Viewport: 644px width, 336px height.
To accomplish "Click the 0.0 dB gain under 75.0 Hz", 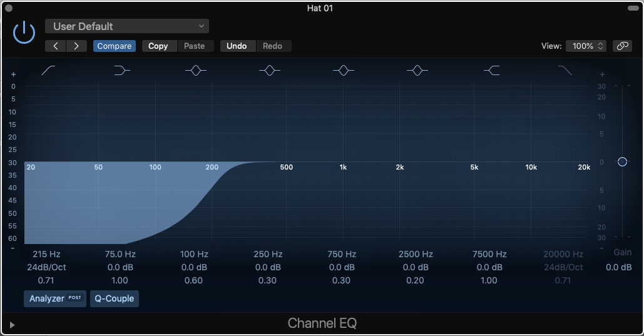I will click(x=120, y=267).
